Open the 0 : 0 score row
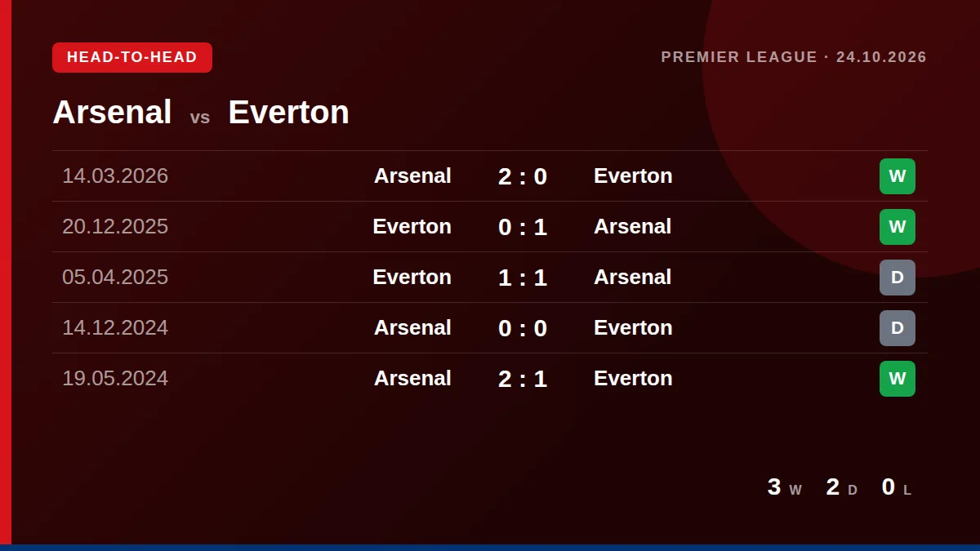The image size is (980, 551). click(x=490, y=328)
